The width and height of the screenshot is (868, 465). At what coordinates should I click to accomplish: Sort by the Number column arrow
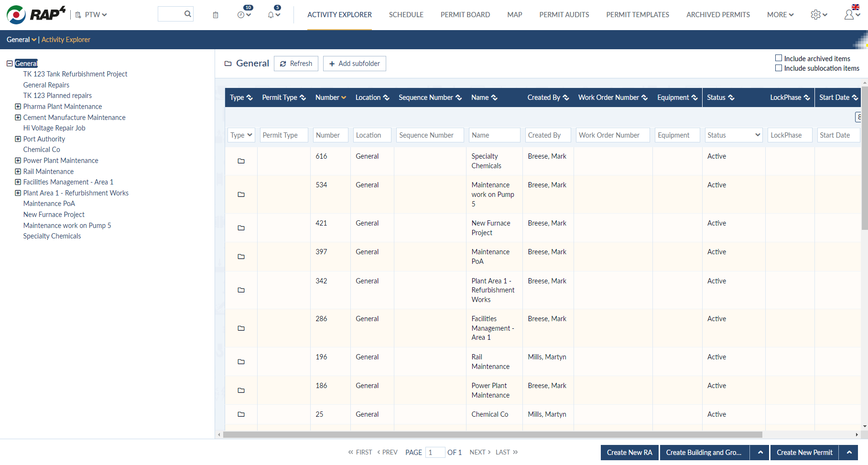click(x=344, y=97)
